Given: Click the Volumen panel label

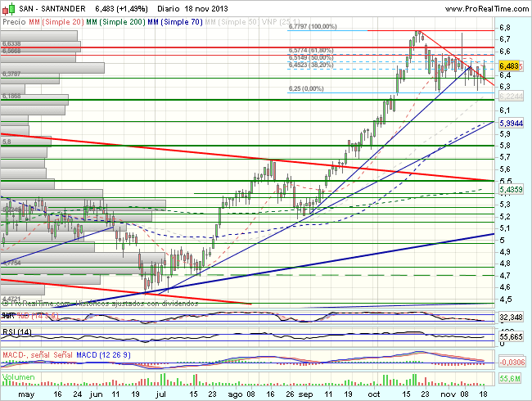Looking at the screenshot, I should click(x=19, y=377).
